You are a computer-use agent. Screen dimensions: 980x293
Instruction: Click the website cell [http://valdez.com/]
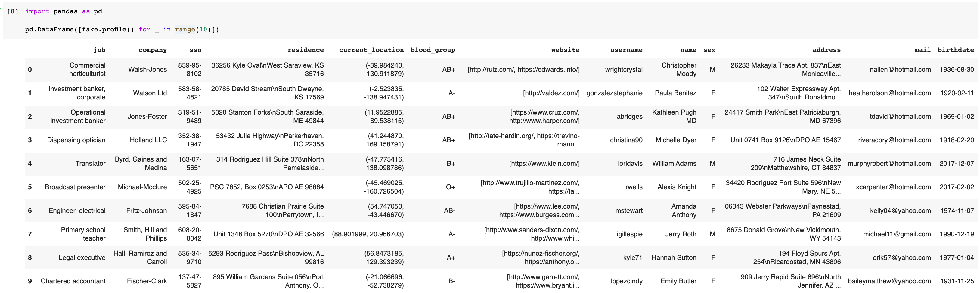551,93
